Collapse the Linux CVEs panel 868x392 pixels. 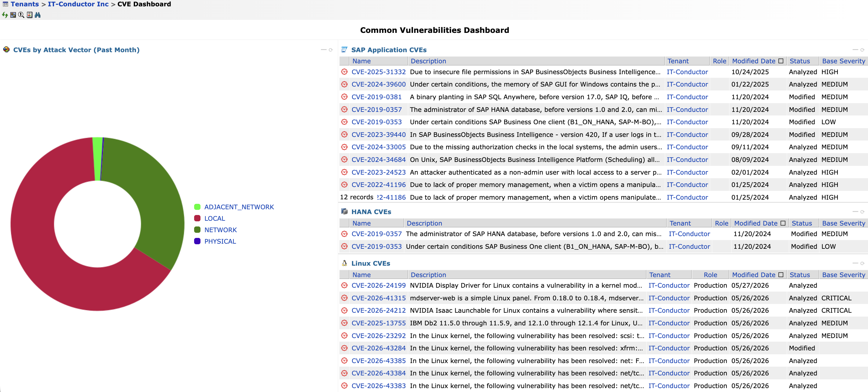(855, 263)
